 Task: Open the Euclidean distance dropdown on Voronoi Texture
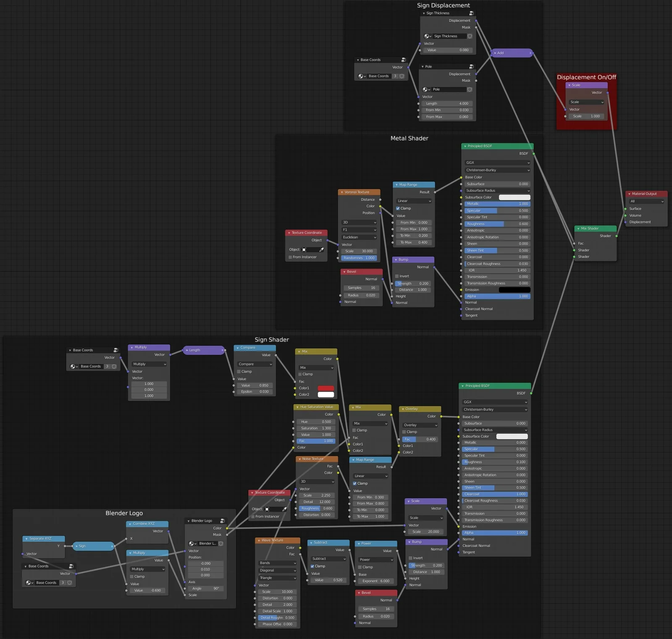point(359,237)
